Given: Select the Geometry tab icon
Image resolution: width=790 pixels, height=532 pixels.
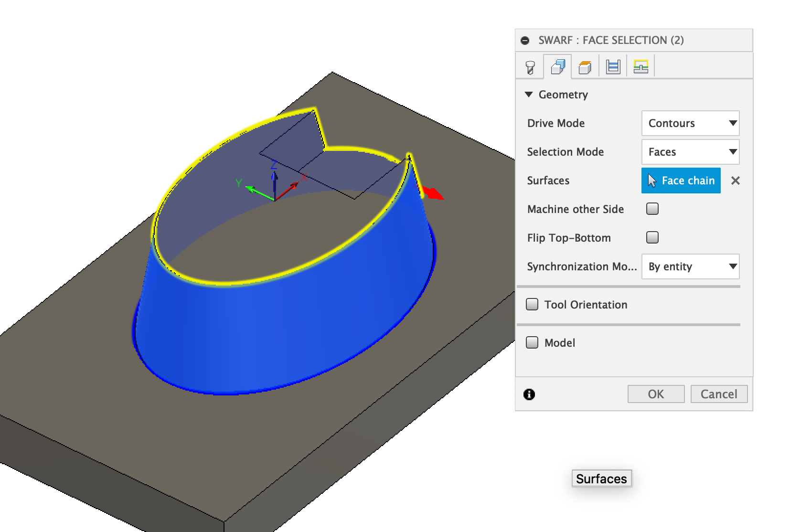Looking at the screenshot, I should tap(557, 66).
